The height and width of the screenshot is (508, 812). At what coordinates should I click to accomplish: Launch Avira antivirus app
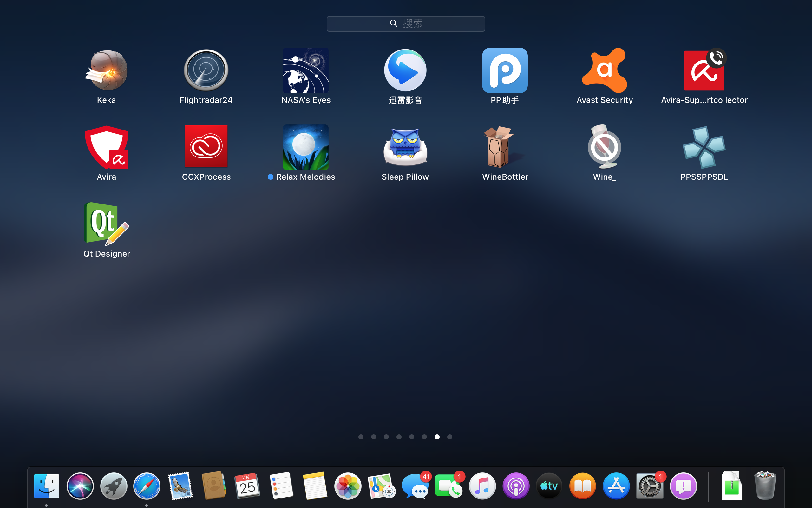106,147
